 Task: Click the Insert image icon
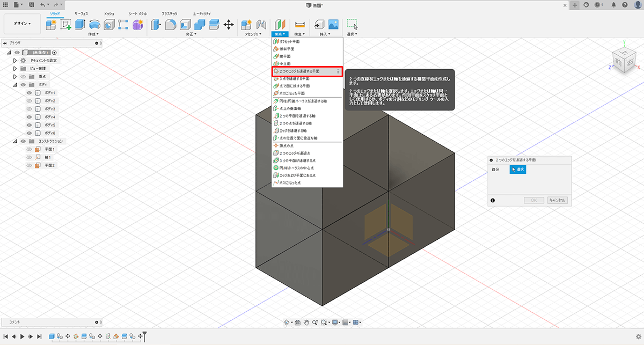[333, 24]
